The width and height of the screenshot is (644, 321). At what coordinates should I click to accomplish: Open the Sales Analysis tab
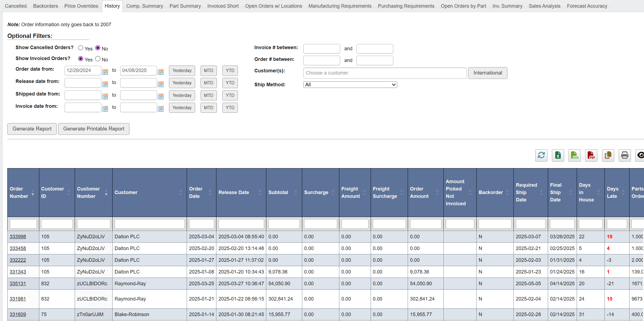click(544, 6)
